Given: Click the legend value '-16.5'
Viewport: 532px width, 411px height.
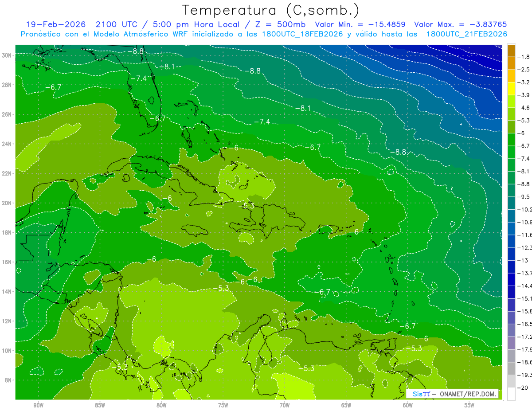Looking at the screenshot, I should point(525,324).
